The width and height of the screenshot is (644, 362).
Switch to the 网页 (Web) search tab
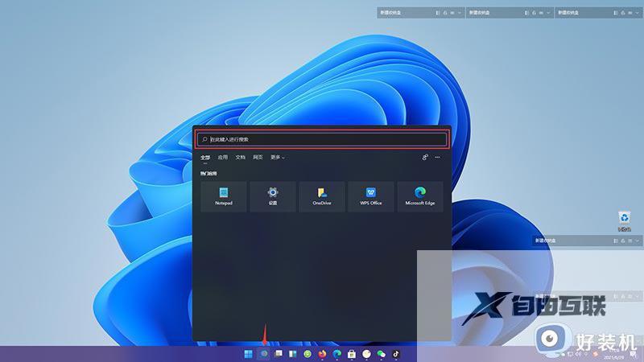point(258,158)
